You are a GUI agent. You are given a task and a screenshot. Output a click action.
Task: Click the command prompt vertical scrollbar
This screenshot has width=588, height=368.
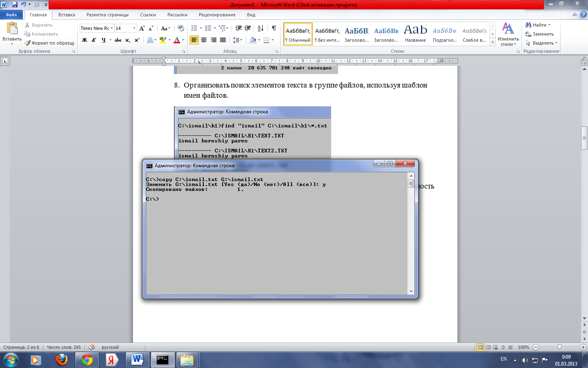[x=411, y=233]
